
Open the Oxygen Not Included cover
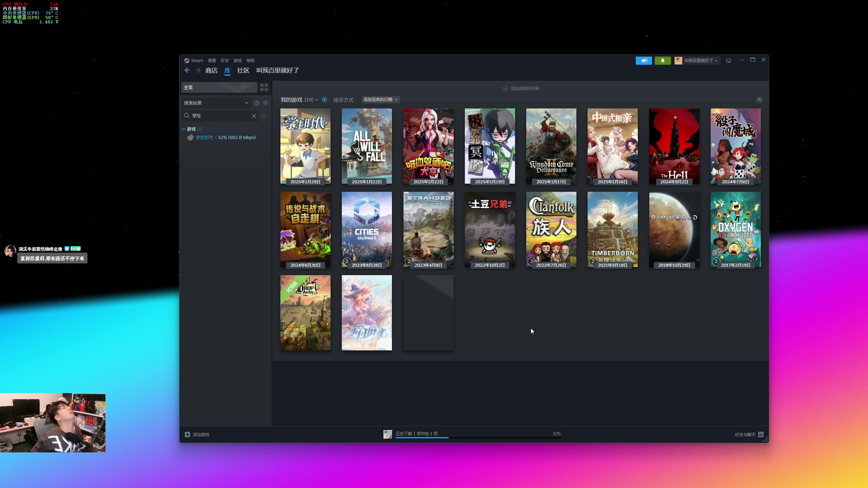coord(736,230)
